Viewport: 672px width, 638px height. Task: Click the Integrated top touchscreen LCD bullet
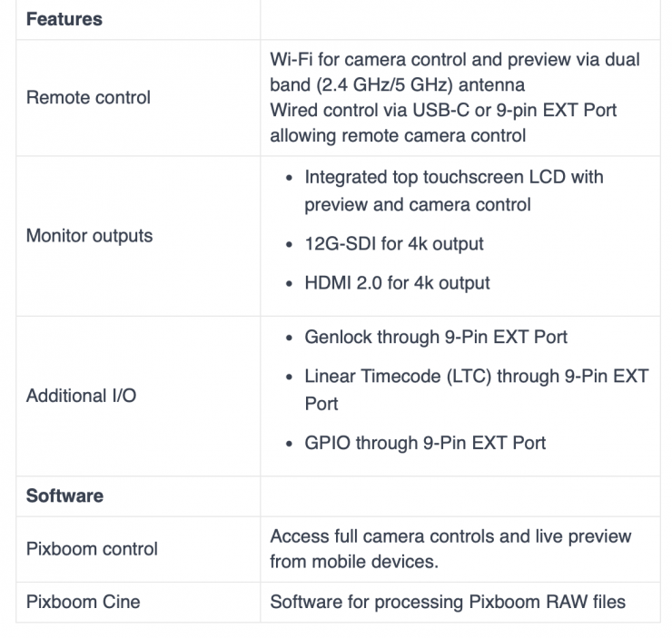click(x=454, y=177)
